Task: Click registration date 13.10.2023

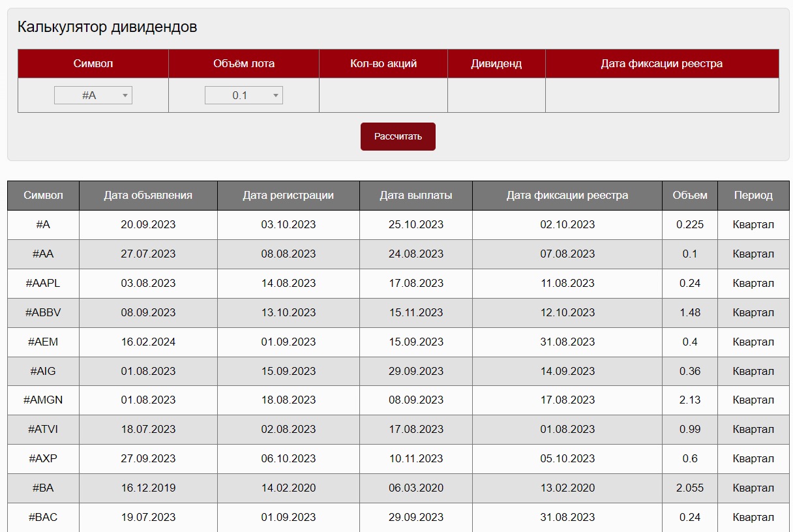Action: coord(288,313)
